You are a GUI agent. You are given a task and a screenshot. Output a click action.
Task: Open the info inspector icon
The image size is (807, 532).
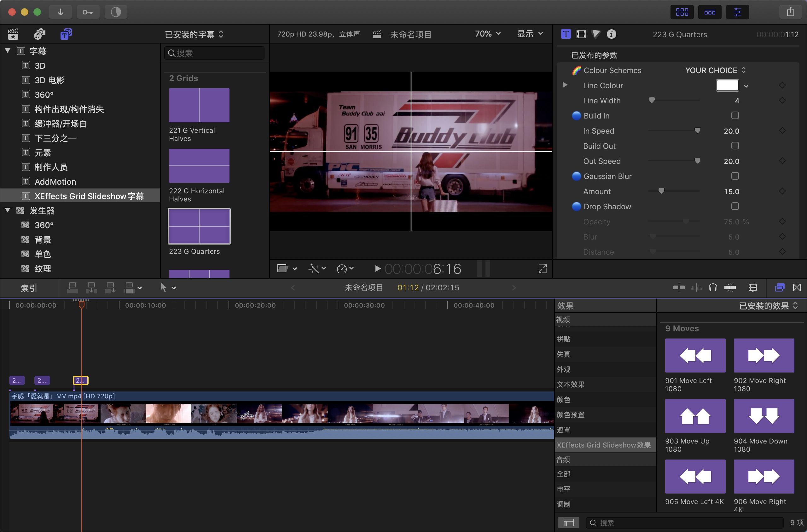click(611, 34)
